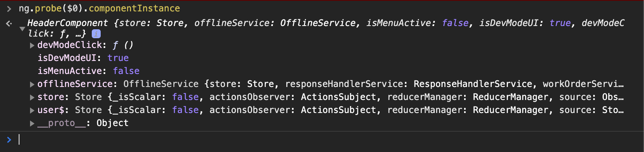Click the blue prompt chevron icon
644x152 pixels.
click(x=9, y=140)
